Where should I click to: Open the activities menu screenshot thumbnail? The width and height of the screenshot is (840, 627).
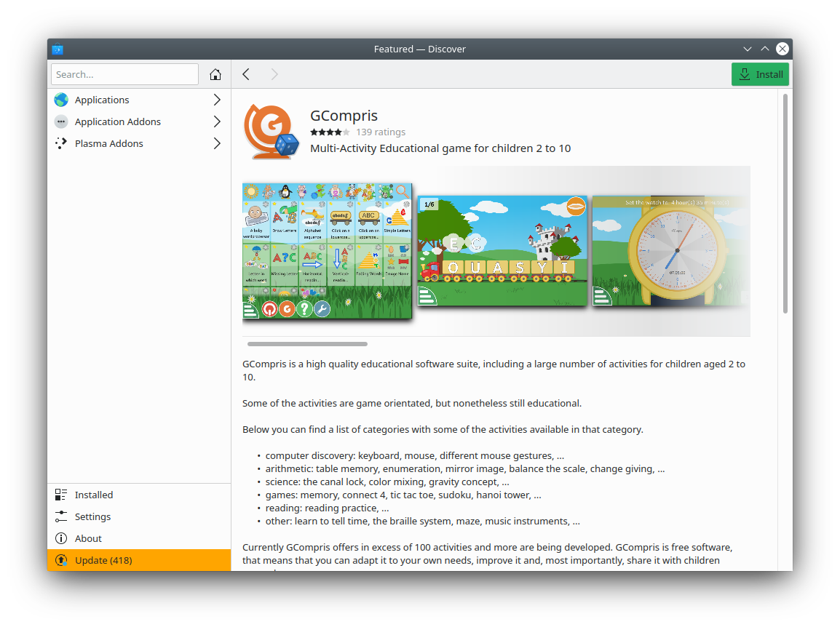(328, 251)
